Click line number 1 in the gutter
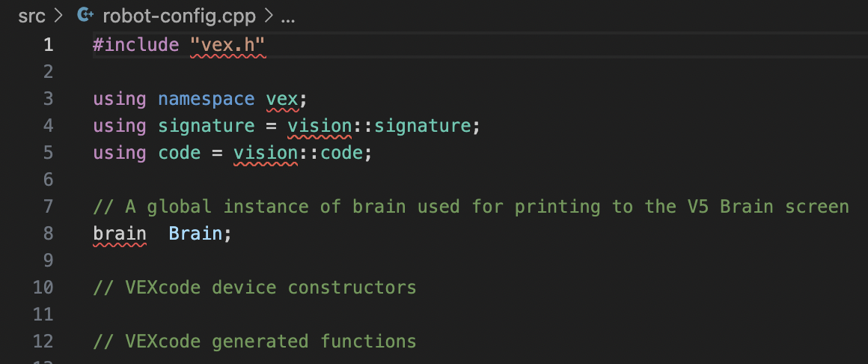The width and height of the screenshot is (868, 364). [x=48, y=45]
